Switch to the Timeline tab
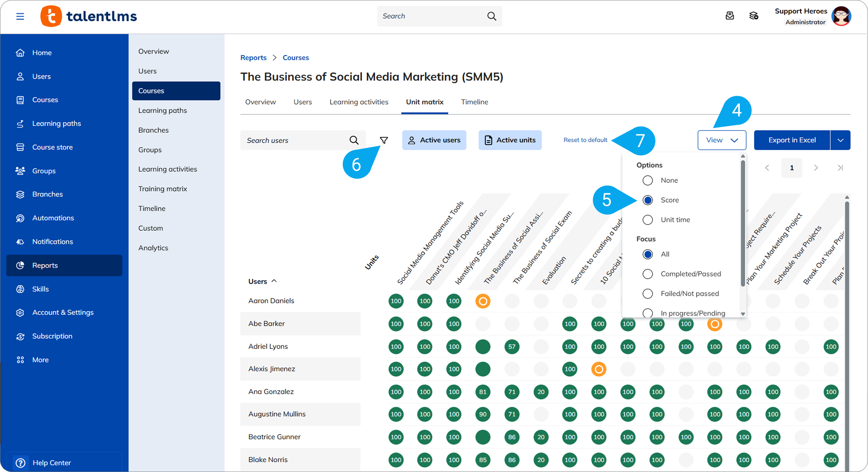The width and height of the screenshot is (868, 472). coord(474,102)
